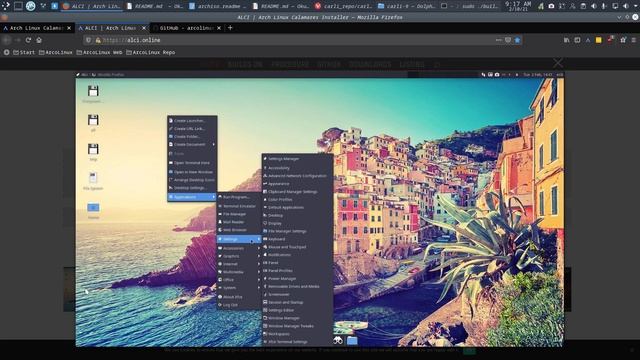The image size is (640, 360).
Task: Expand the Accessories submenu
Action: pyautogui.click(x=239, y=248)
